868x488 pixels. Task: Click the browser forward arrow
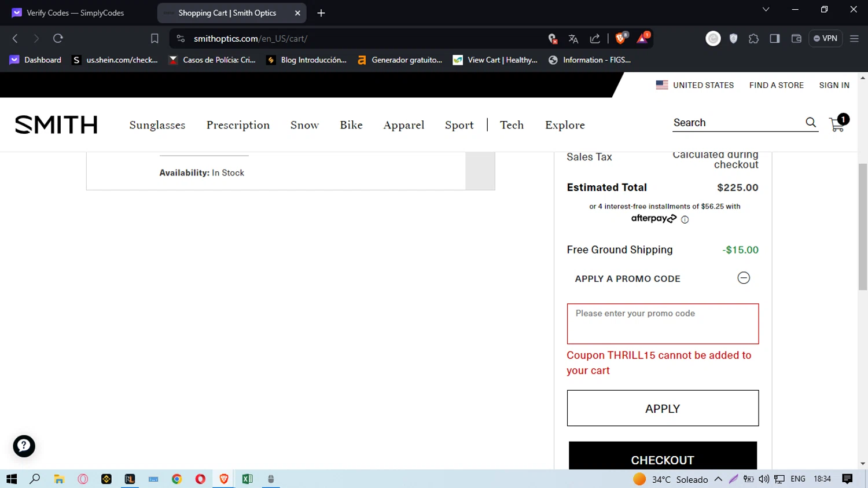36,39
